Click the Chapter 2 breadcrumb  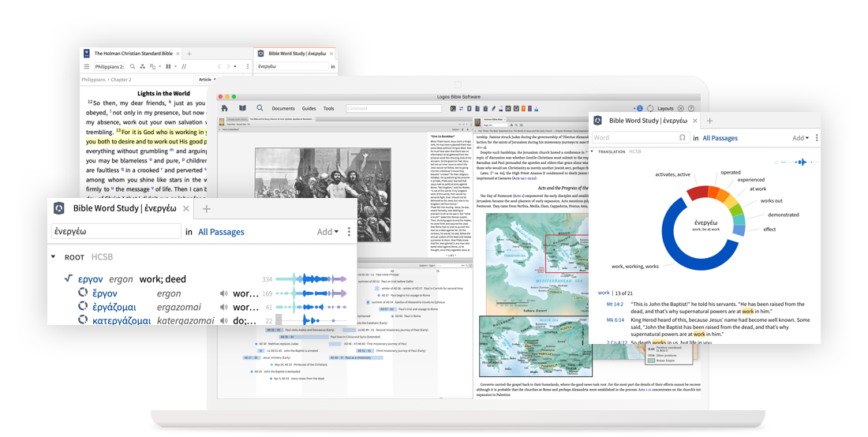(x=122, y=80)
